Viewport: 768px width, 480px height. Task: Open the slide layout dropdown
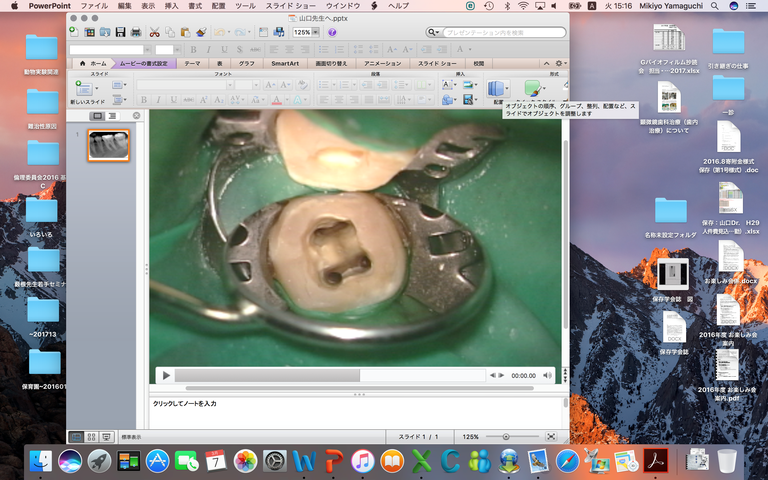coord(118,86)
